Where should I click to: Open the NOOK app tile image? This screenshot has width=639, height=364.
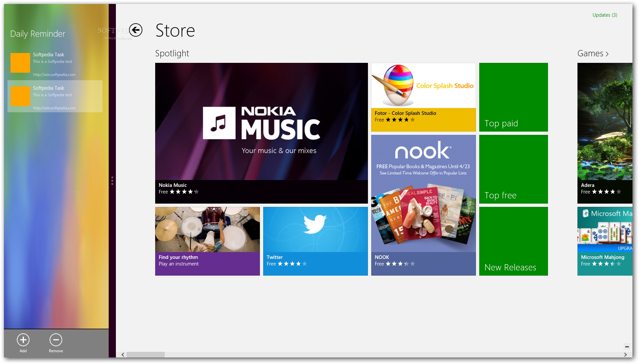(x=423, y=193)
